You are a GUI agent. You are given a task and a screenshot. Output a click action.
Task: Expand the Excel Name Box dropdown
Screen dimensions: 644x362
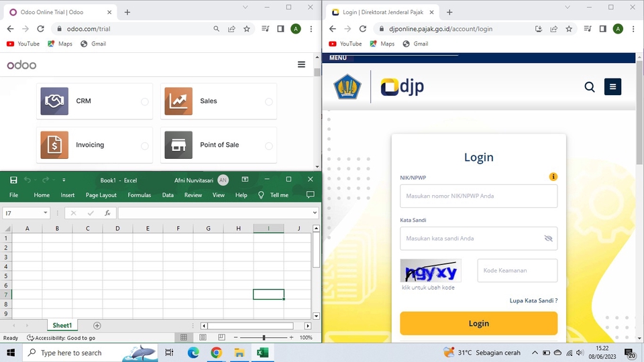tap(45, 213)
